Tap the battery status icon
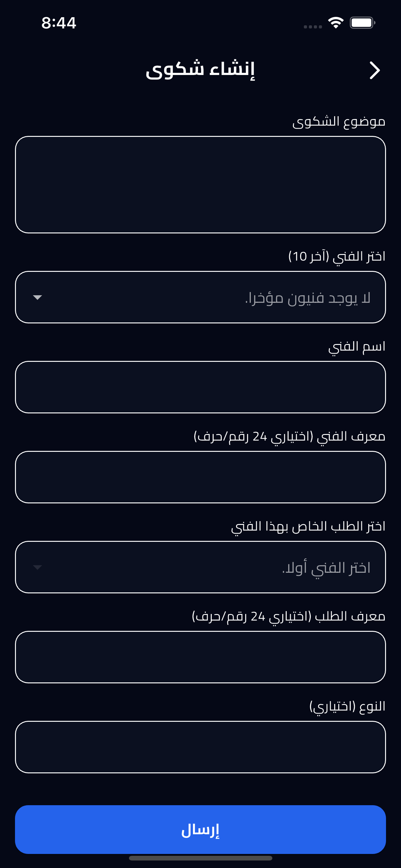The image size is (401, 868). tap(362, 23)
